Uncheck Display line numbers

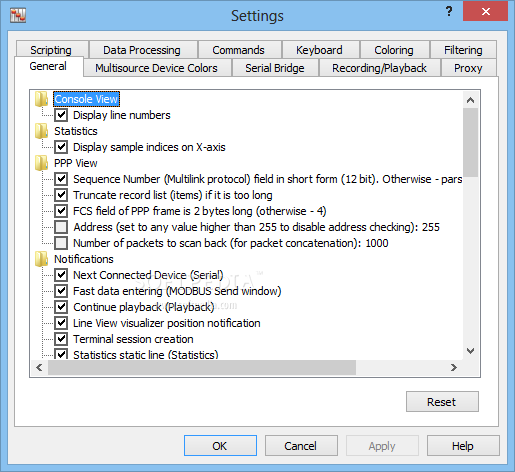click(61, 115)
